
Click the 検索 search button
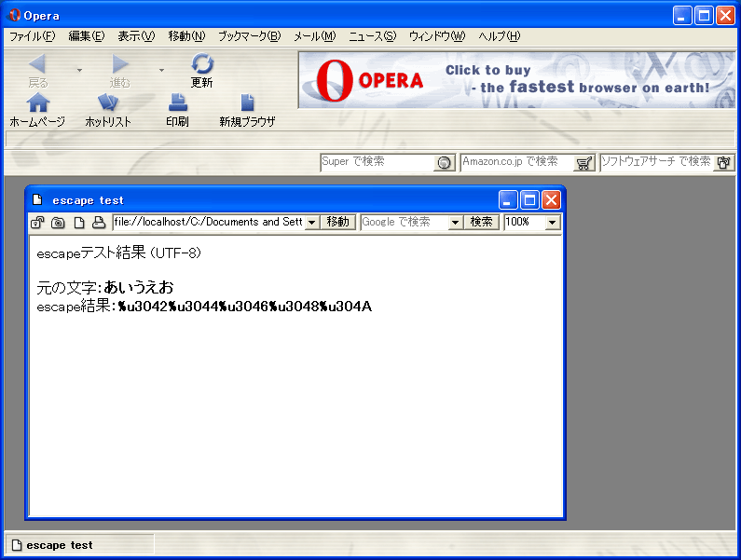482,222
